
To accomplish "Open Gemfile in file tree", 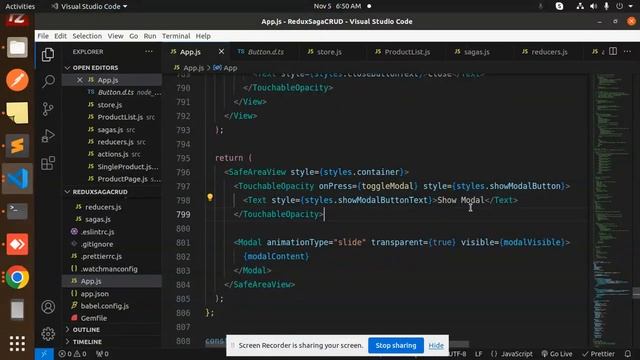I will point(93,318).
